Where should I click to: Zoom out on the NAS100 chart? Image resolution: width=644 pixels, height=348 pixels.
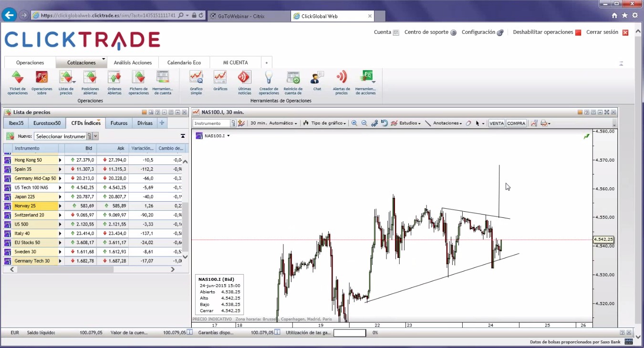pos(364,123)
